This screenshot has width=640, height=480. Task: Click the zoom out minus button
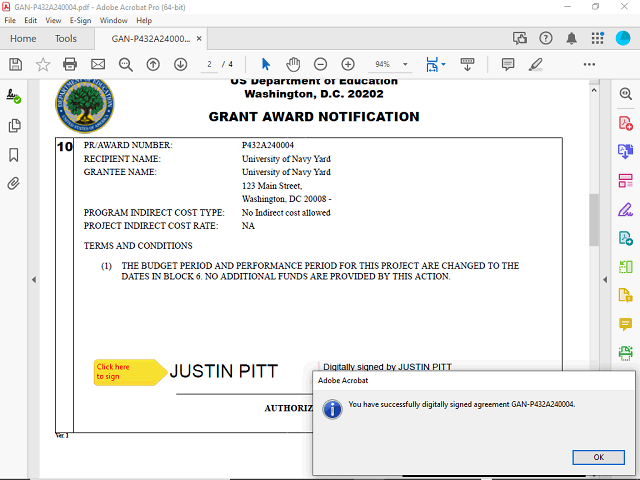(x=320, y=64)
